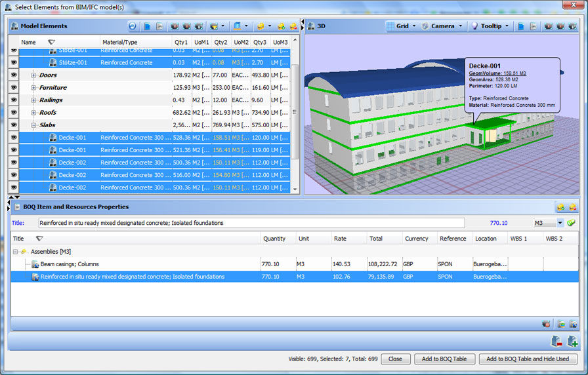The width and height of the screenshot is (588, 375).
Task: Click the blue document icon in 3D toolbar
Action: pos(520,26)
